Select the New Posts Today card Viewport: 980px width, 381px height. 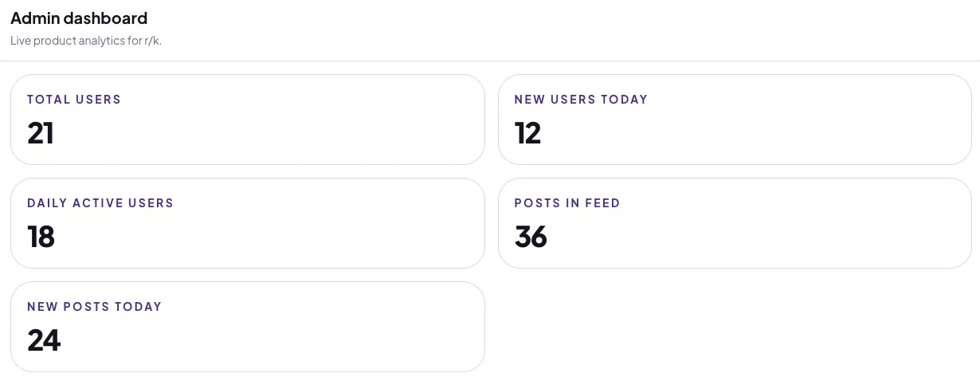pyautogui.click(x=248, y=327)
